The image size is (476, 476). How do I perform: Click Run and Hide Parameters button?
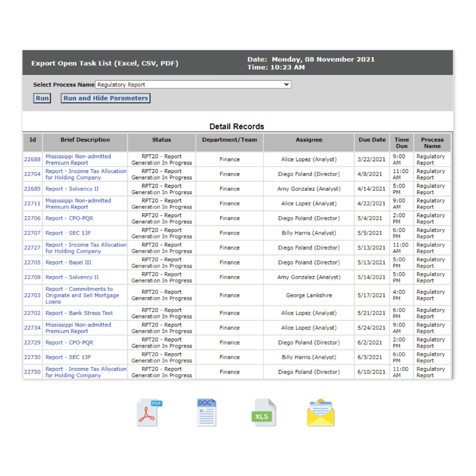pos(106,98)
